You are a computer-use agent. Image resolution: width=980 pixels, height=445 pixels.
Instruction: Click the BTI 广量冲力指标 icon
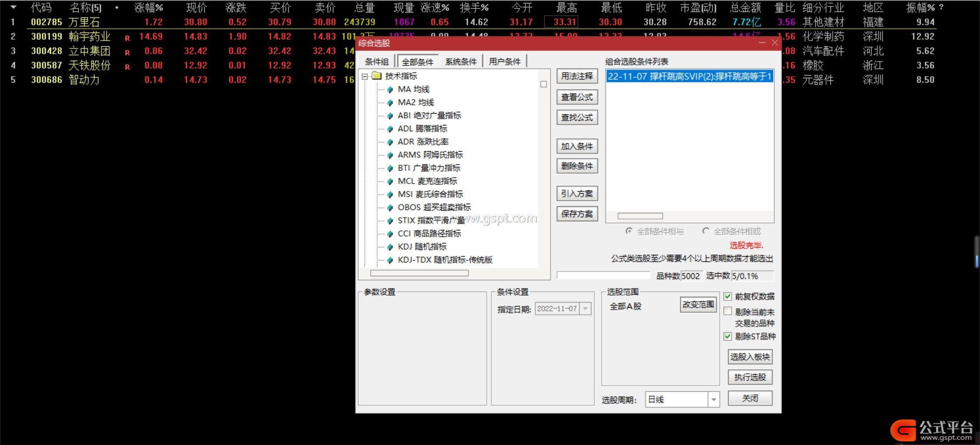(x=390, y=168)
